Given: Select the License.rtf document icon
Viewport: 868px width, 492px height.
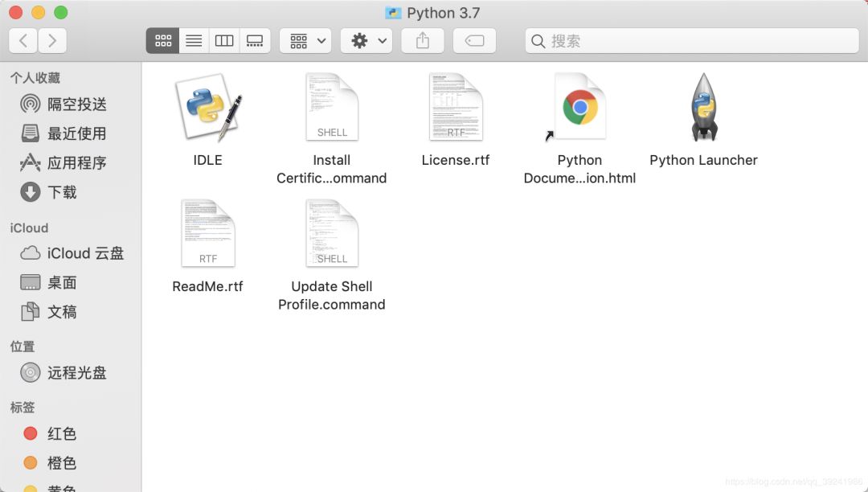Looking at the screenshot, I should 456,107.
